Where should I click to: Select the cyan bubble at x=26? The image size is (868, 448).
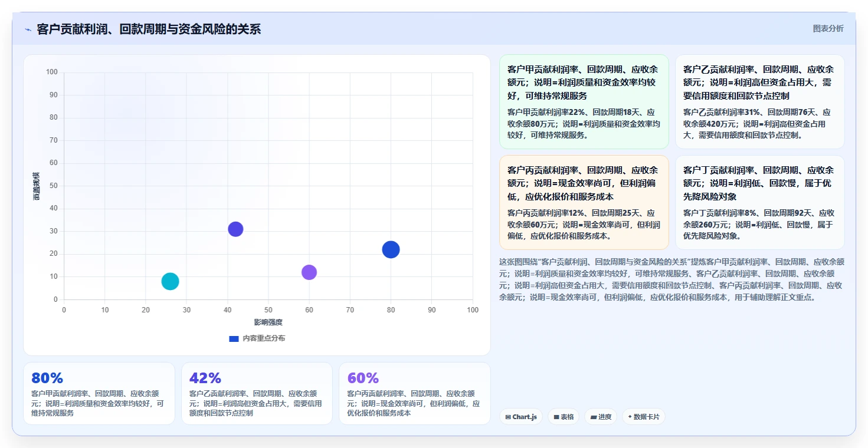click(x=170, y=281)
